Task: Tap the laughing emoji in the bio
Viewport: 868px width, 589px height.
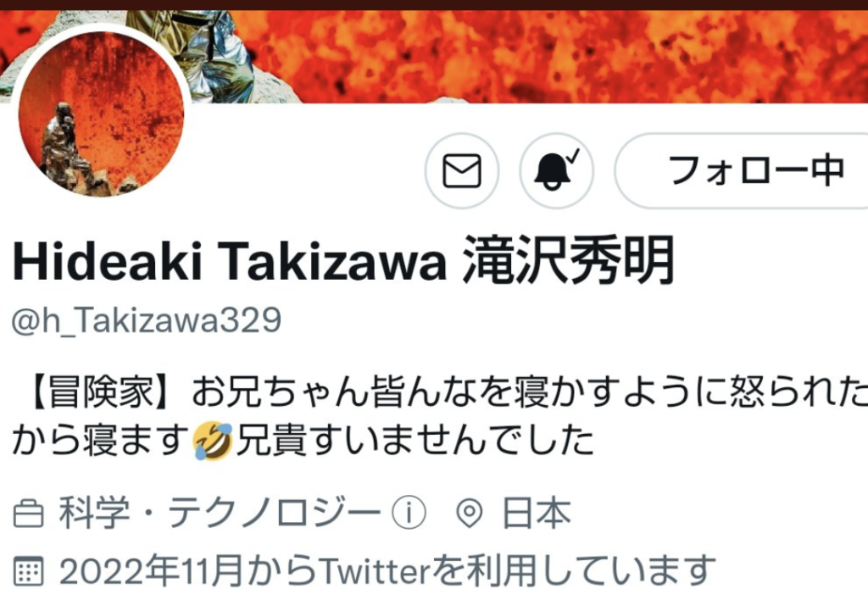Action: (213, 441)
